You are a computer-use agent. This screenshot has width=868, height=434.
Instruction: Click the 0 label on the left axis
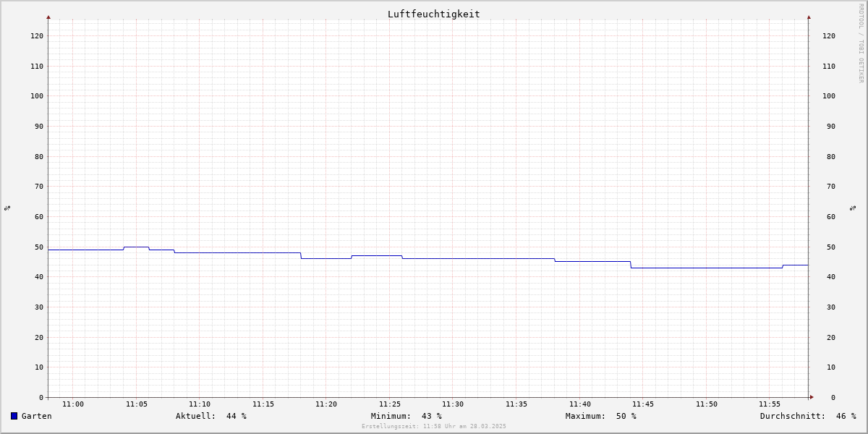(x=41, y=398)
